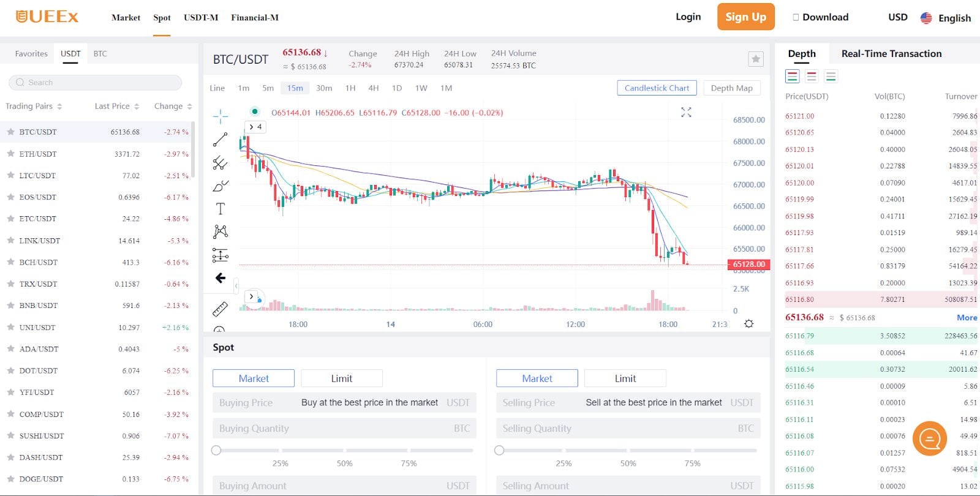Sort by Last Price column
Screen dimensions: 980x496
click(x=117, y=106)
